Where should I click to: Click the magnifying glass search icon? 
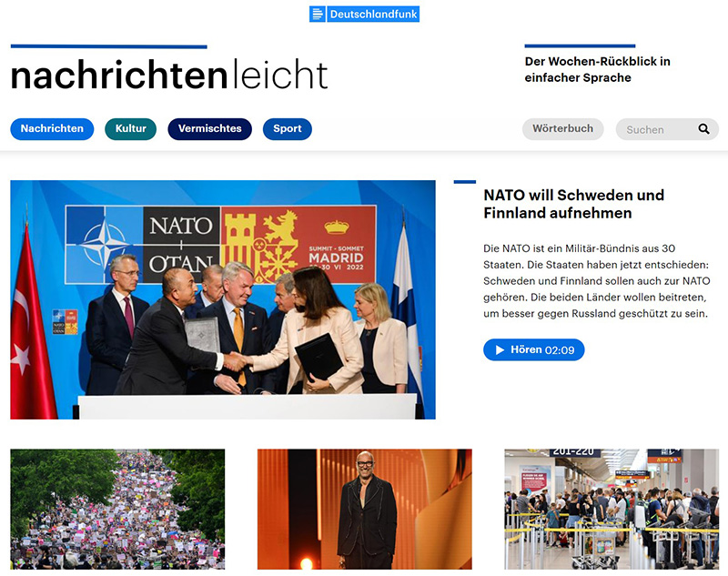703,129
